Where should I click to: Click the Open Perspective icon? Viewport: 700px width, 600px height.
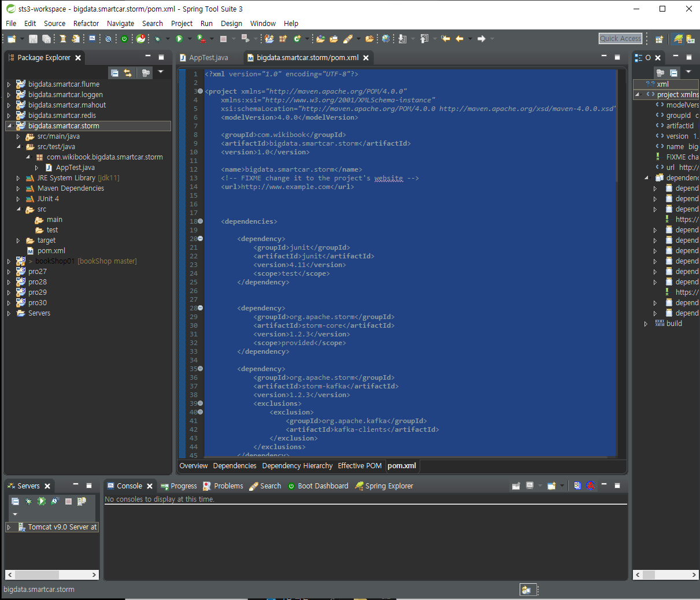tap(660, 39)
